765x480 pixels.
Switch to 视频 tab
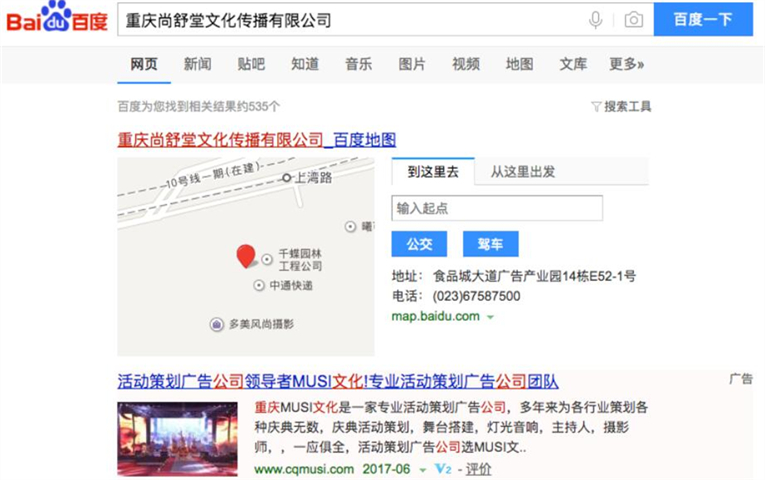466,64
